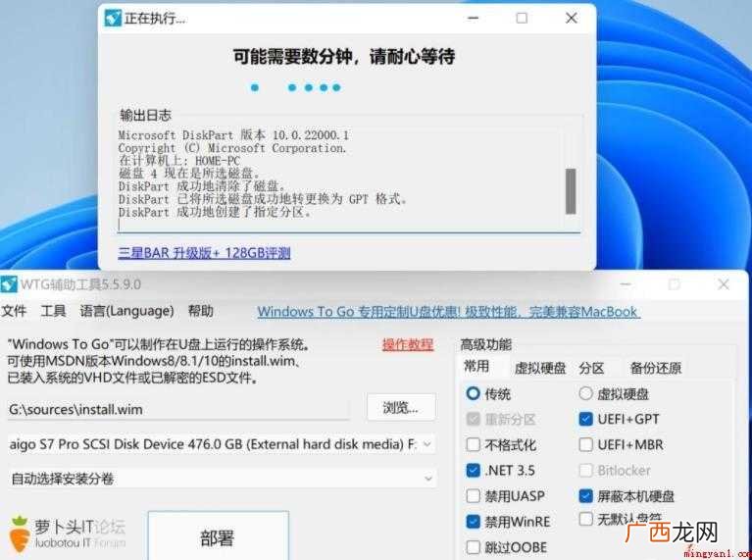Switch to the 虚拟硬盘 tab
Image resolution: width=752 pixels, height=560 pixels.
point(540,368)
